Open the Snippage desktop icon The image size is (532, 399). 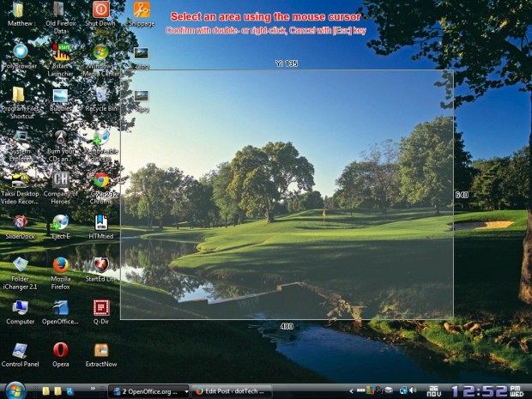(142, 11)
